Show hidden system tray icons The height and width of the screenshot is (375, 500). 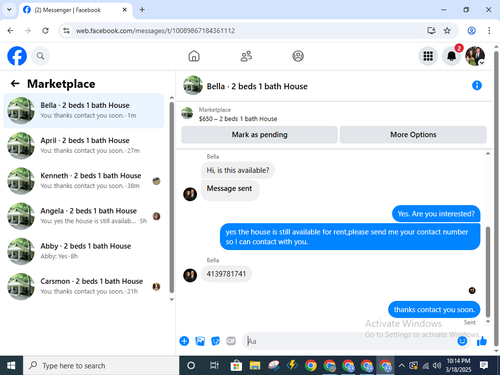tap(402, 366)
